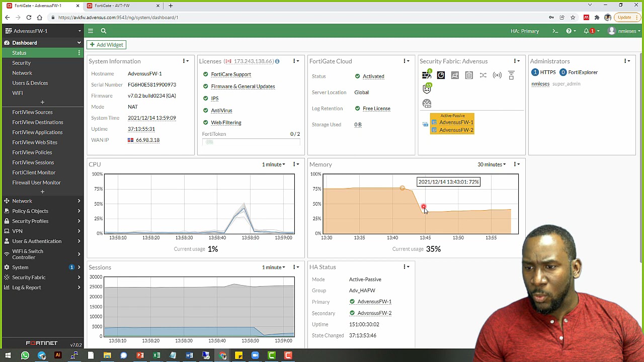Open File Explorer from the taskbar
This screenshot has width=644, height=362.
pos(107,355)
